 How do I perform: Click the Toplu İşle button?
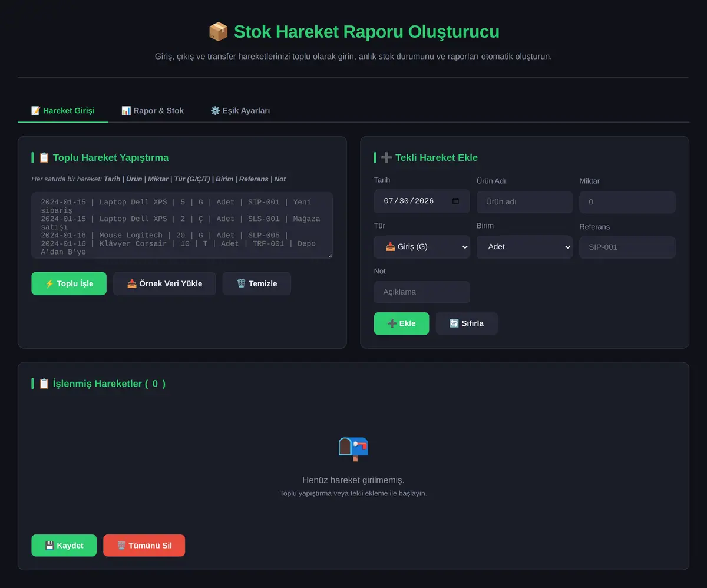coord(69,283)
